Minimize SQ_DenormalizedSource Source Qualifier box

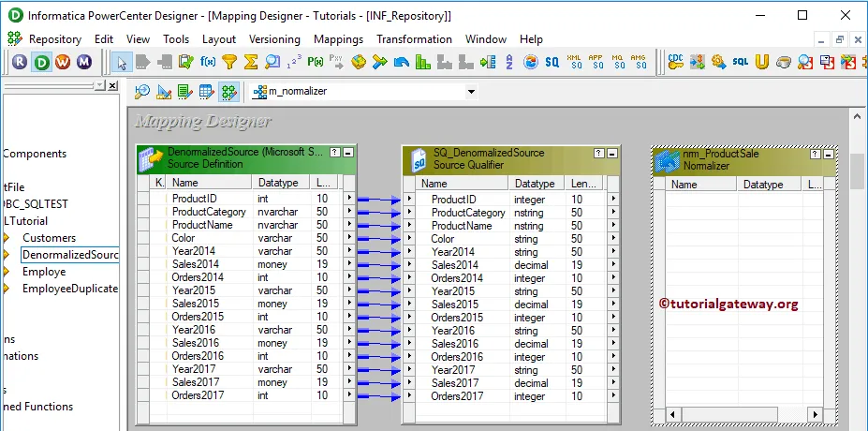coord(611,154)
